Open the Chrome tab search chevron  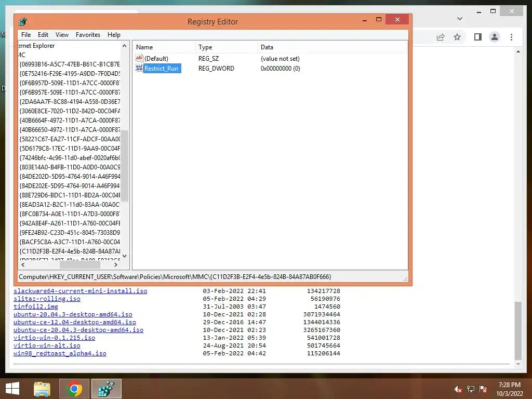coord(460,19)
